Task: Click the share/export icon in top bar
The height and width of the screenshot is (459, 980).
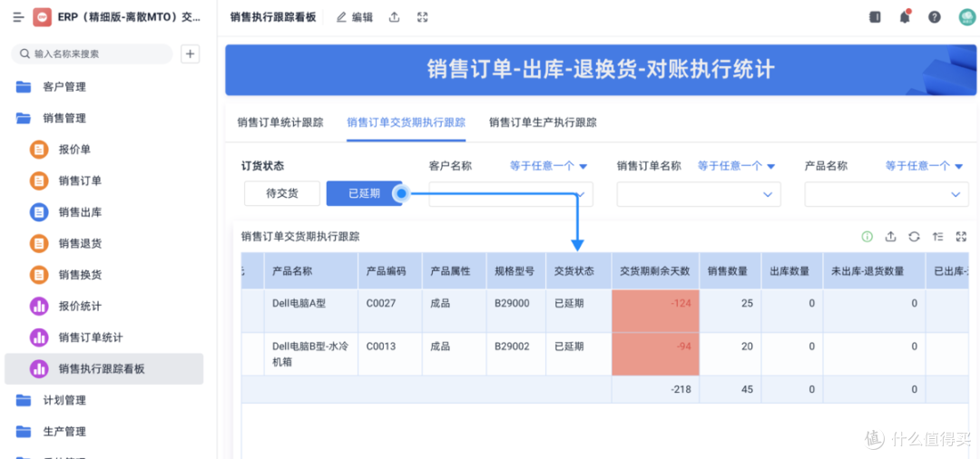Action: [395, 17]
